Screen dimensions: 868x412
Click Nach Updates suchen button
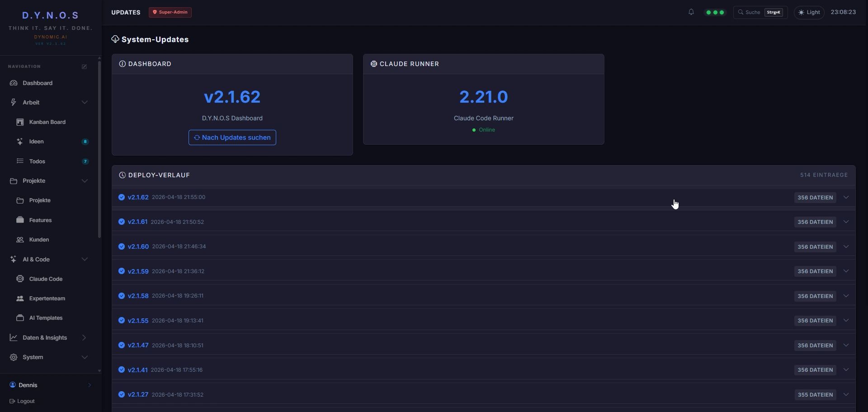point(232,137)
